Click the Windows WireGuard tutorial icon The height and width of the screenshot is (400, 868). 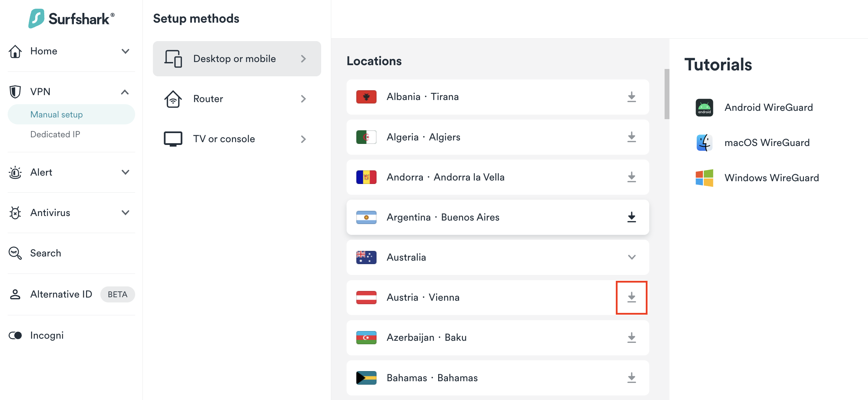(704, 178)
